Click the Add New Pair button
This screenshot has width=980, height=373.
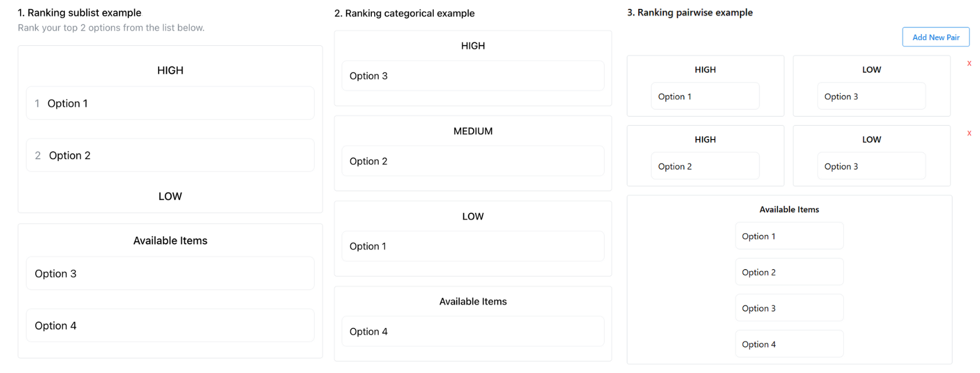click(936, 37)
